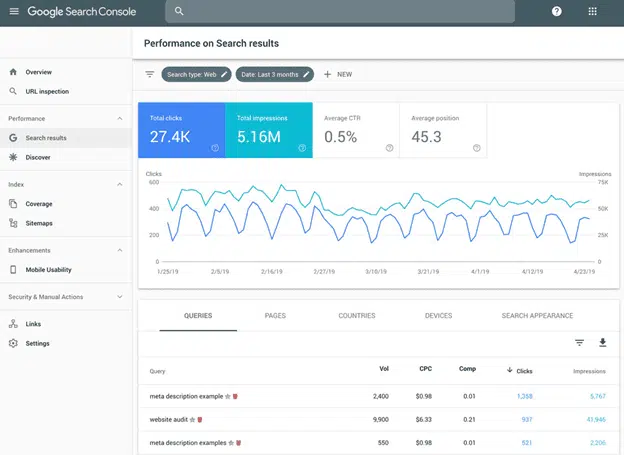Toggle the Total clicks metric card
The image size is (624, 455).
tap(182, 130)
